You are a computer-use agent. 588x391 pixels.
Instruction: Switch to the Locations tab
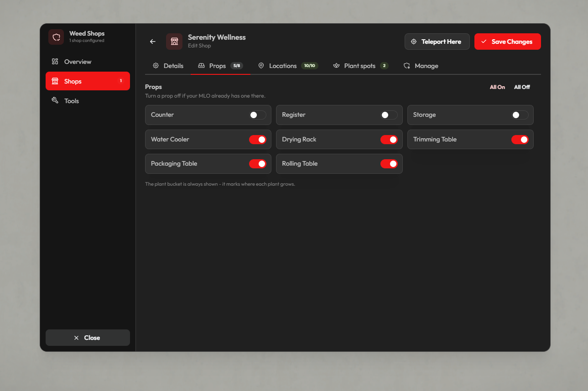tap(288, 66)
